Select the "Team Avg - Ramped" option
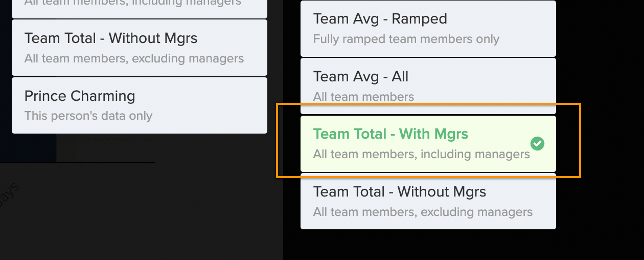The image size is (644, 260). pos(428,28)
